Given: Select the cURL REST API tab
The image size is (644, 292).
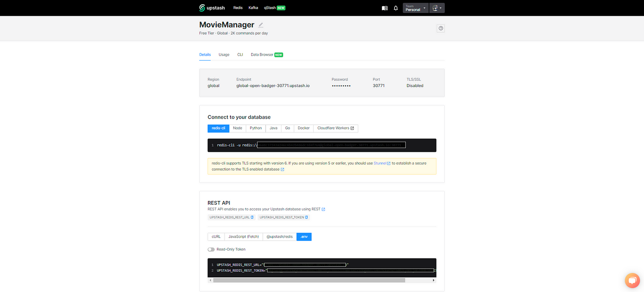Looking at the screenshot, I should tap(216, 237).
